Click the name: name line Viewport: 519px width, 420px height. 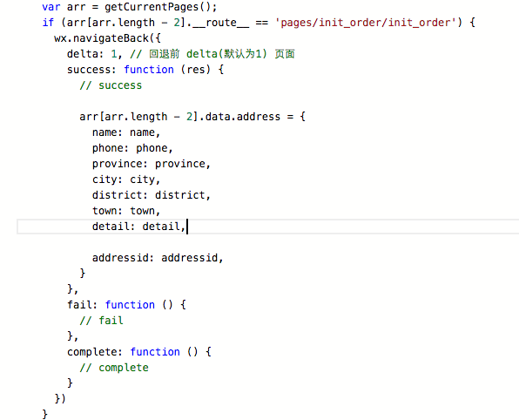pos(126,132)
